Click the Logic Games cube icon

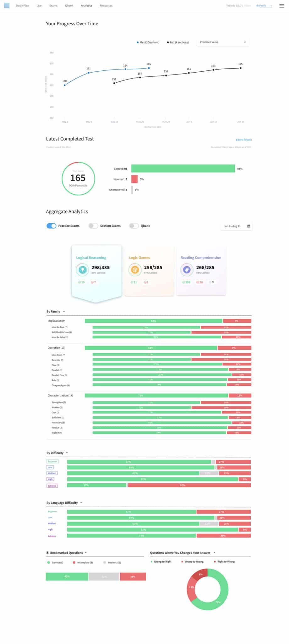[x=135, y=269]
